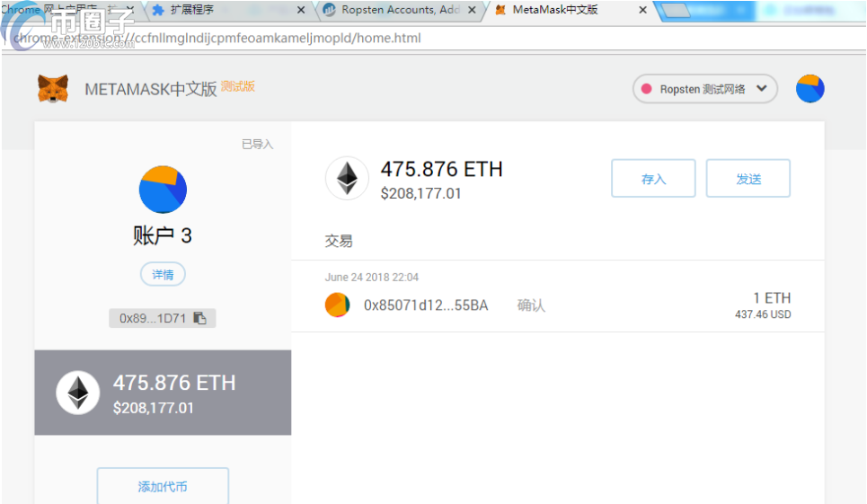This screenshot has height=504, width=867.
Task: Click the 已导入 imported label
Action: point(257,145)
